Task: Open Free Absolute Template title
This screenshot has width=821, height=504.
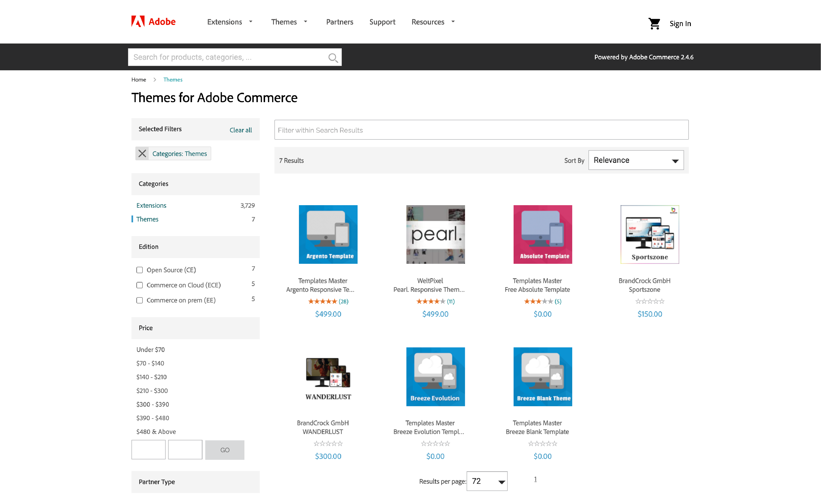Action: [537, 290]
